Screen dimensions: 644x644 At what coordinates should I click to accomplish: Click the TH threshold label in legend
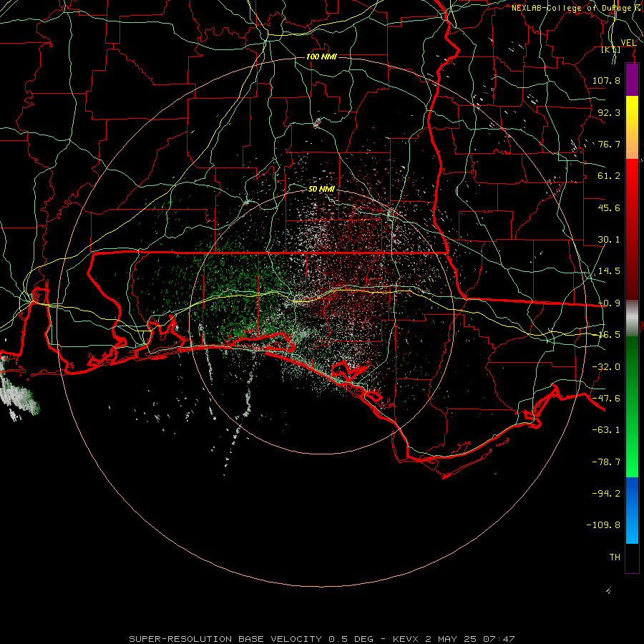click(x=615, y=557)
